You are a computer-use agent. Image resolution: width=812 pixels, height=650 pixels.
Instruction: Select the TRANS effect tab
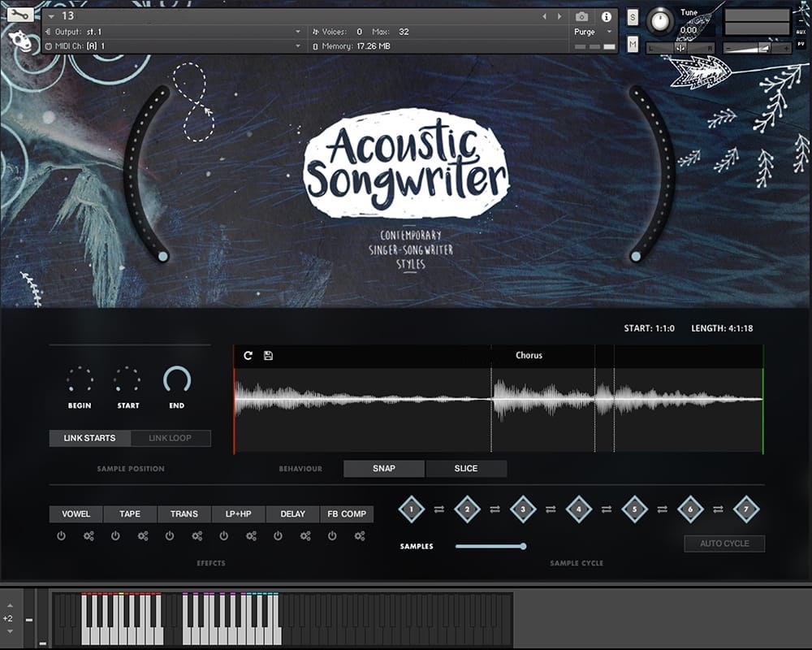click(184, 514)
